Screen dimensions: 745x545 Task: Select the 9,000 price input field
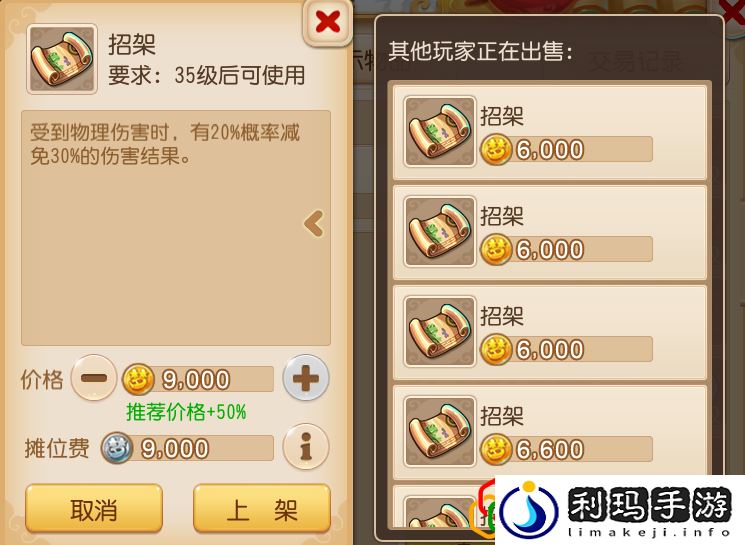pos(198,379)
